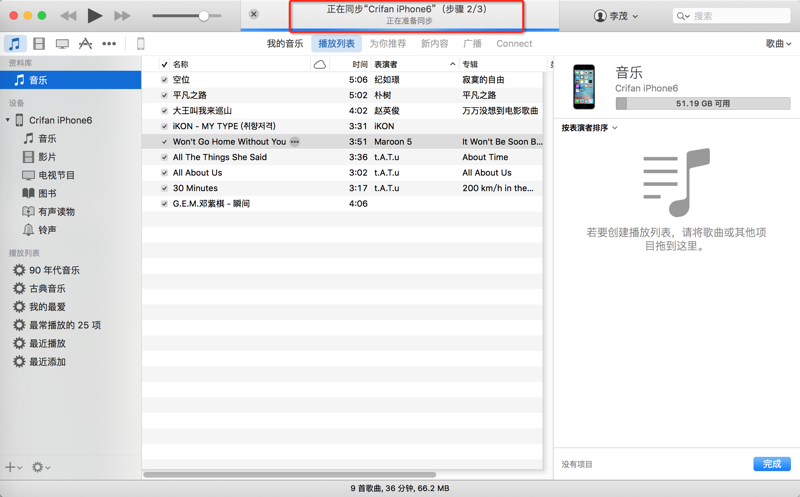Skip back to the previous track

[68, 16]
